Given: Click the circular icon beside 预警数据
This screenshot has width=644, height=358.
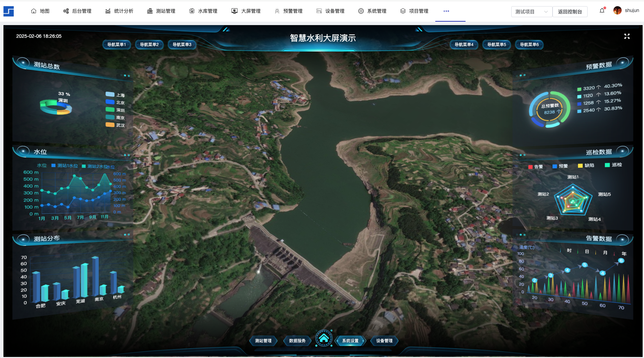Looking at the screenshot, I should [622, 63].
